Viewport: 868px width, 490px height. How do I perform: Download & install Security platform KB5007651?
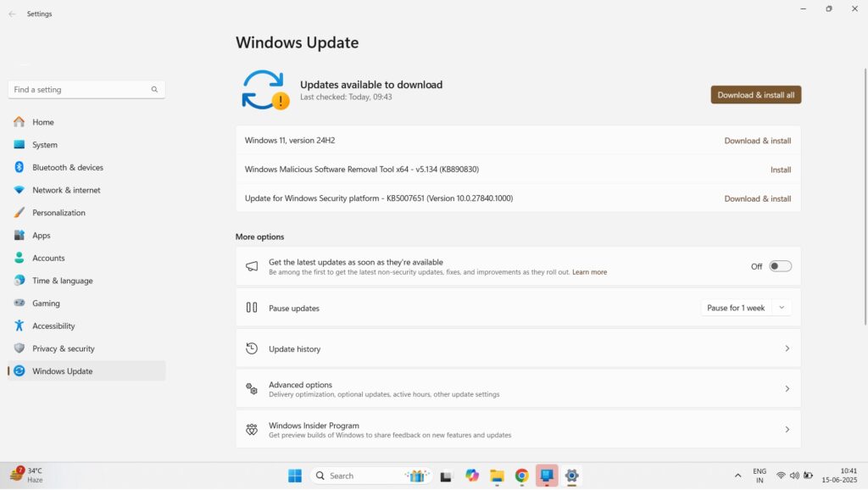tap(757, 198)
